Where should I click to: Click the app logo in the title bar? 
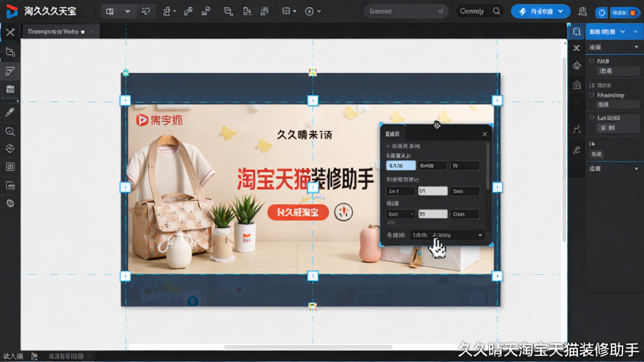(x=11, y=11)
